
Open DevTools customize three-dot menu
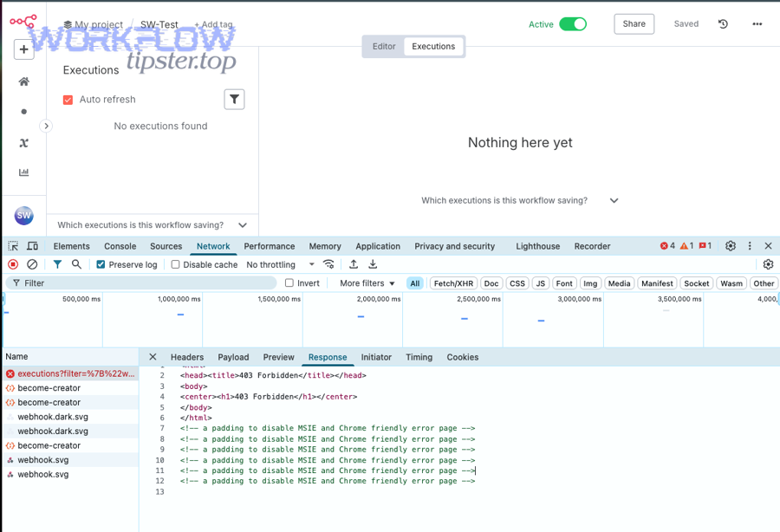(x=750, y=246)
